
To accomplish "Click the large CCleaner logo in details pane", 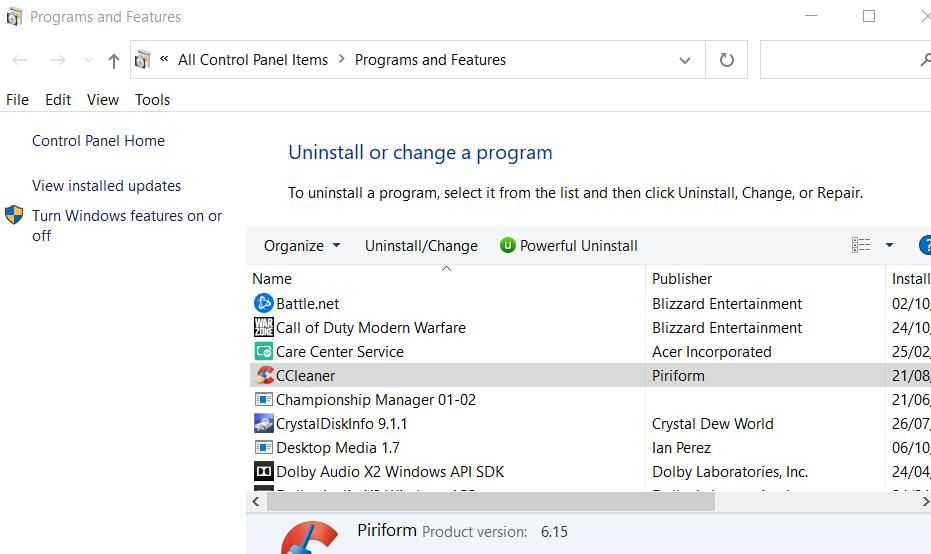I will 309,537.
